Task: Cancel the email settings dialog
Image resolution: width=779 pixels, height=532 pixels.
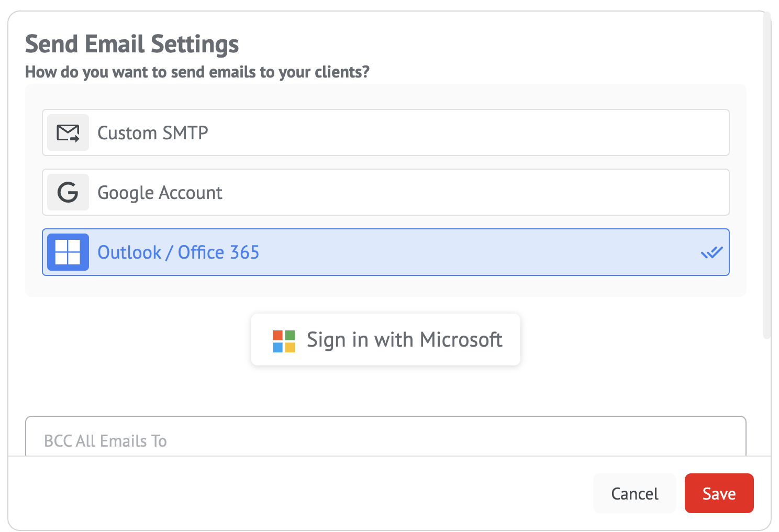Action: [635, 493]
